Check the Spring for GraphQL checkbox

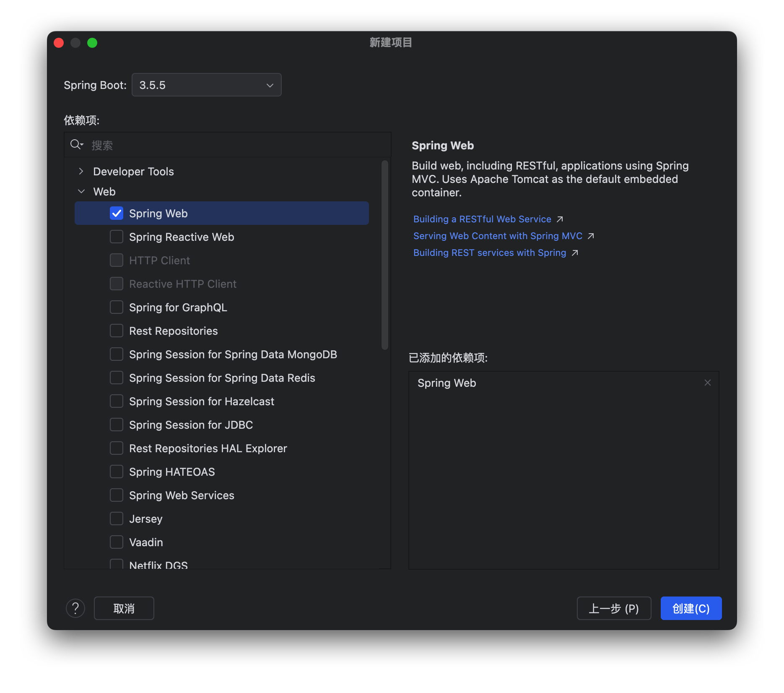click(117, 307)
